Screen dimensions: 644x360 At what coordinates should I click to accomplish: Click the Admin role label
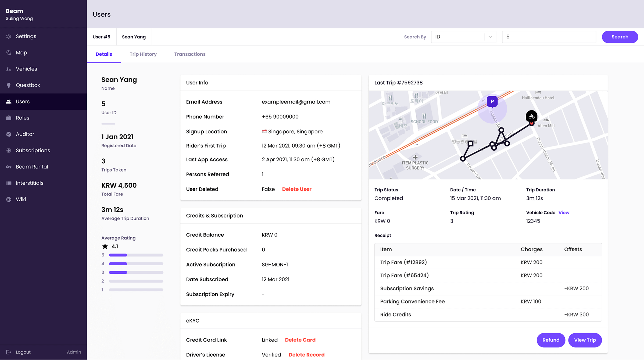tap(74, 352)
